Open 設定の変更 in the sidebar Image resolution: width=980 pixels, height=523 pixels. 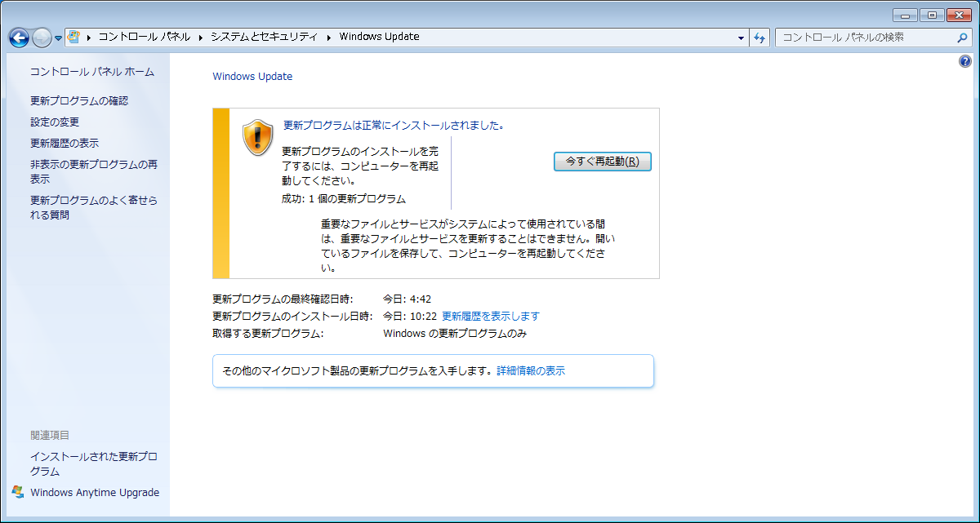pyautogui.click(x=55, y=122)
